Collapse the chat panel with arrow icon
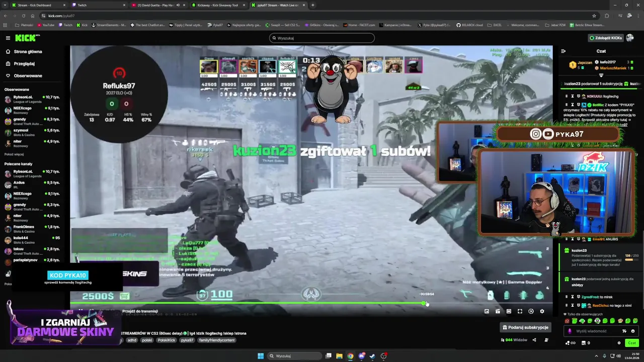The width and height of the screenshot is (644, 362). pos(563,51)
